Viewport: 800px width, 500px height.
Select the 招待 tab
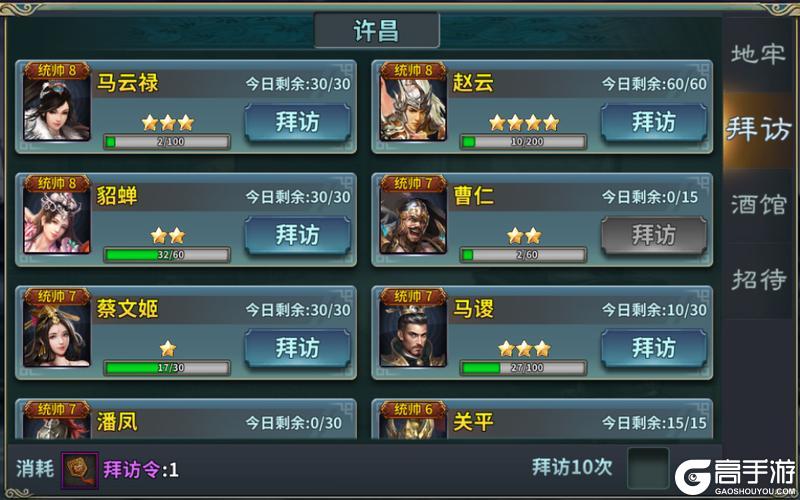pos(758,280)
